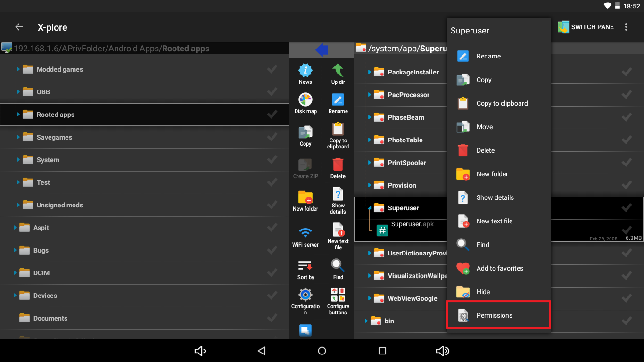Select the Provision folder row
The width and height of the screenshot is (644, 362).
[499, 185]
